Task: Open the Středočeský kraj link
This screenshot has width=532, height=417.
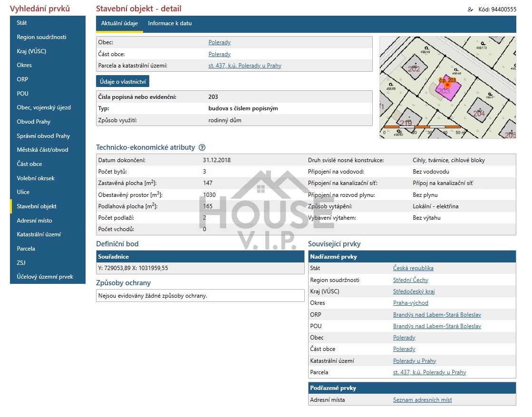Action: pyautogui.click(x=414, y=291)
